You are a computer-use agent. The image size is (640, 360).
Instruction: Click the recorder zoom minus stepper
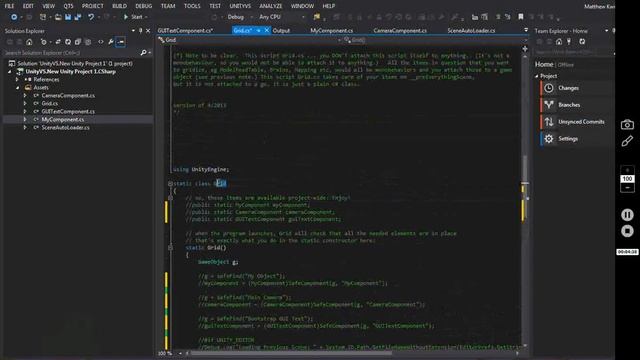click(627, 187)
